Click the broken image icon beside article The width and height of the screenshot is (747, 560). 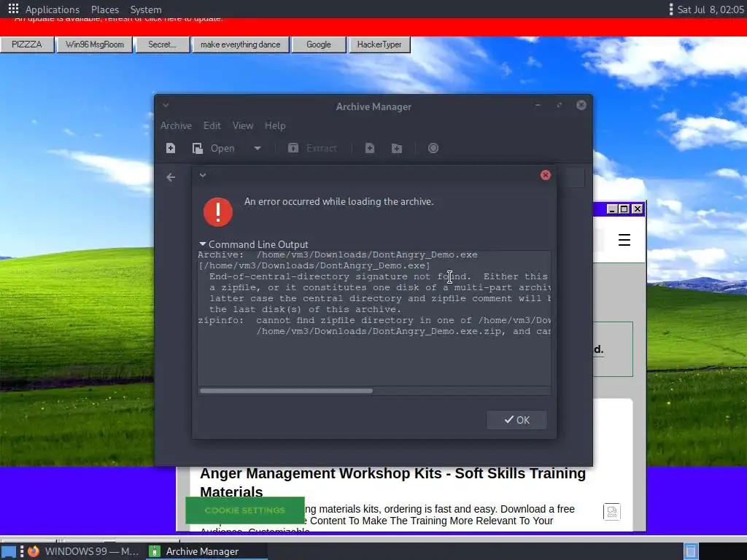point(612,512)
